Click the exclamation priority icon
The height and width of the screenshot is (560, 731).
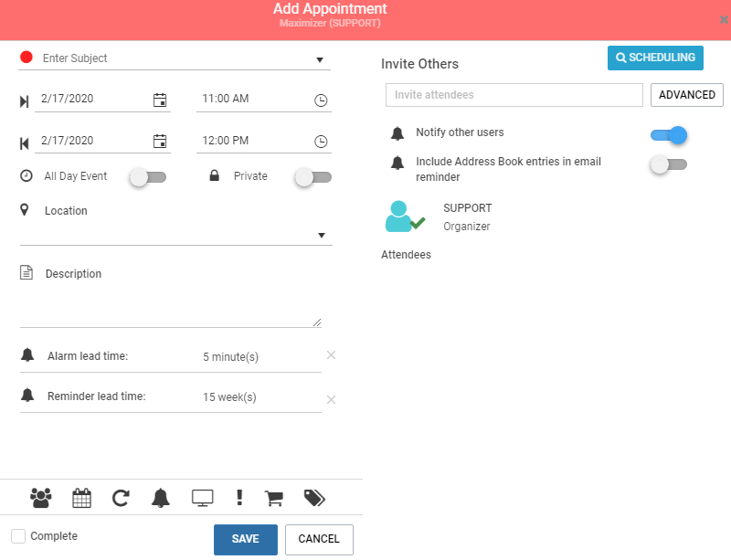239,498
